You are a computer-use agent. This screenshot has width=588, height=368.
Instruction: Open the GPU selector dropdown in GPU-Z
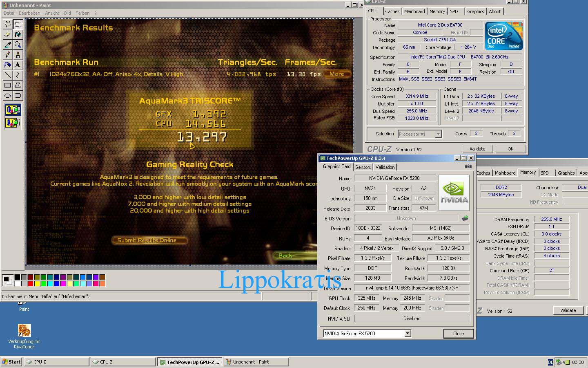click(x=408, y=334)
